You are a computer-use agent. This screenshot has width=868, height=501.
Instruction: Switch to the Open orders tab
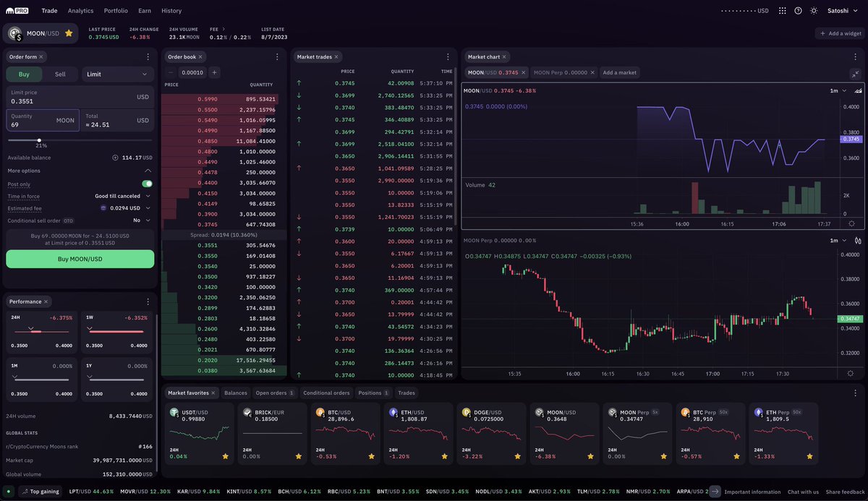coord(275,393)
